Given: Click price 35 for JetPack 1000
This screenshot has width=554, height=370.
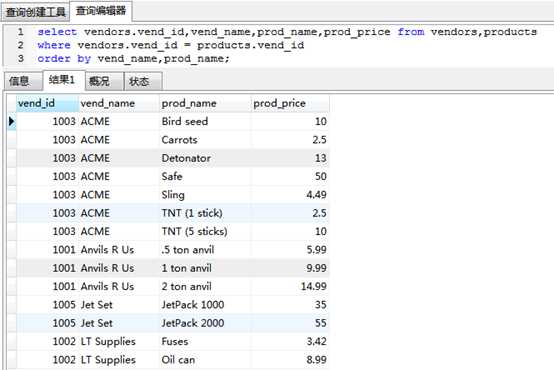Looking at the screenshot, I should [290, 305].
